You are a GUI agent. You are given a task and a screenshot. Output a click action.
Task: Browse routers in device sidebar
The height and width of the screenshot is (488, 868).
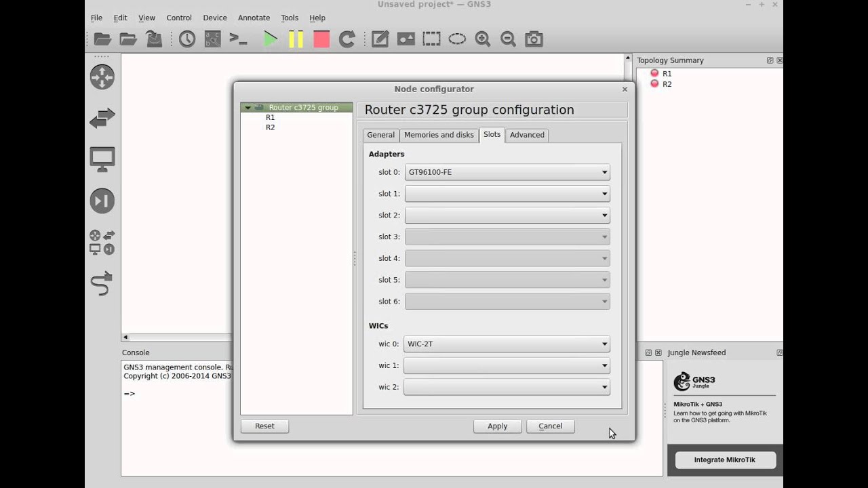point(102,77)
